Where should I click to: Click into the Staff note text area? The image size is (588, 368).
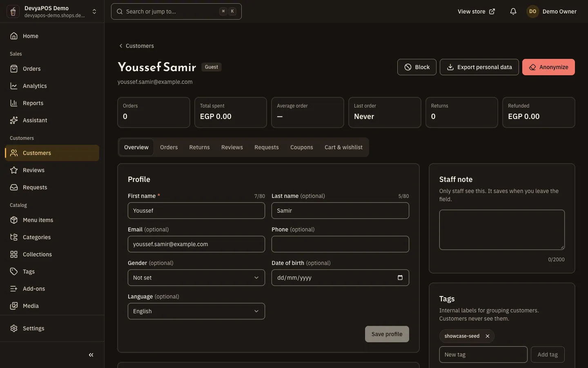tap(502, 230)
